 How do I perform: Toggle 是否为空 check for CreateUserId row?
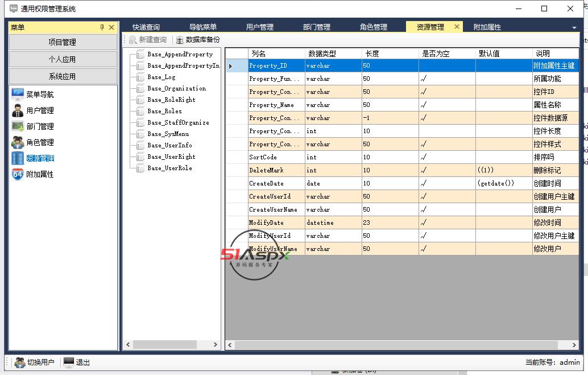(x=424, y=196)
